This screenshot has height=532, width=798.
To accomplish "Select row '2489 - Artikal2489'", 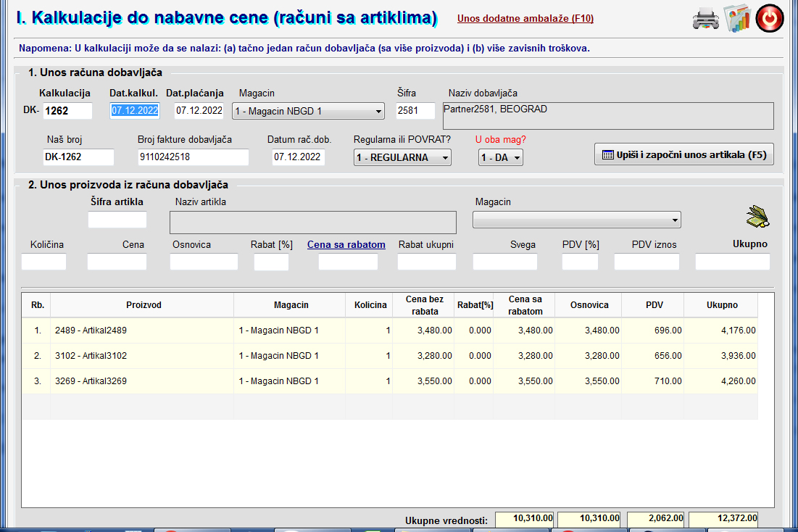I will (389, 331).
